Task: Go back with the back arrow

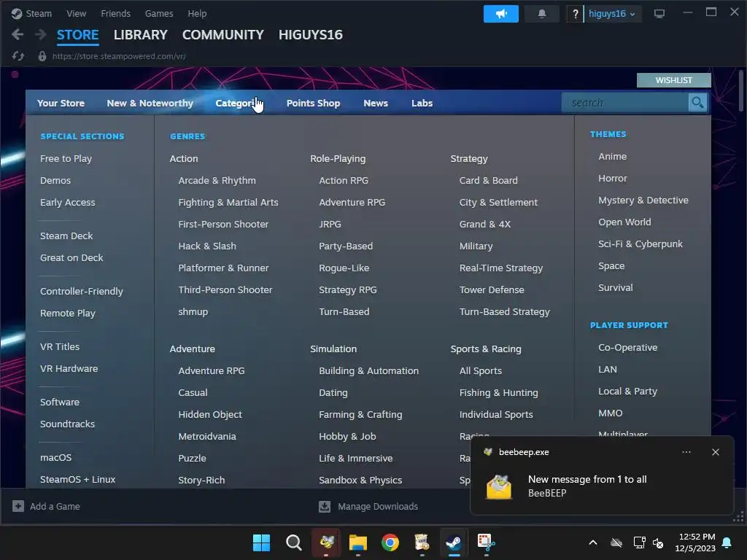Action: [18, 34]
